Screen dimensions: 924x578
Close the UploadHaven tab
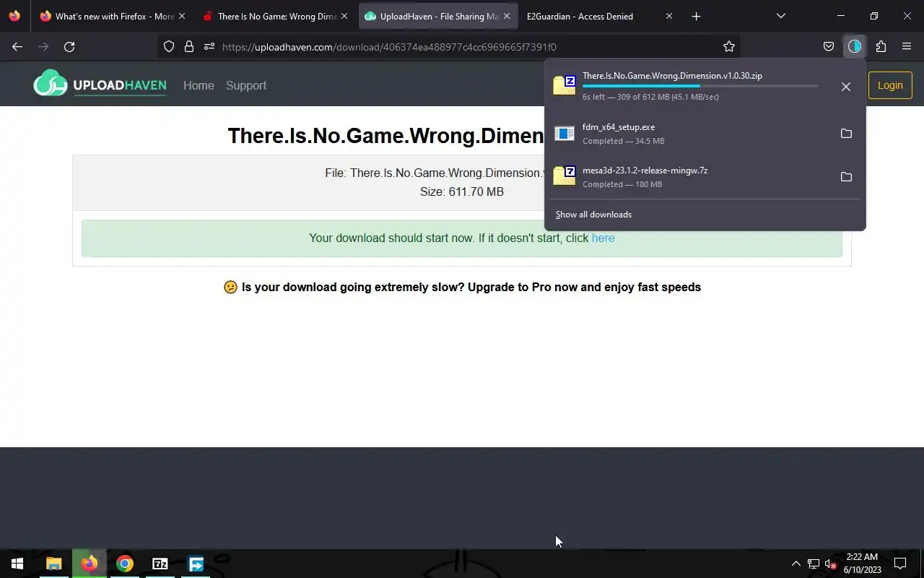507,16
